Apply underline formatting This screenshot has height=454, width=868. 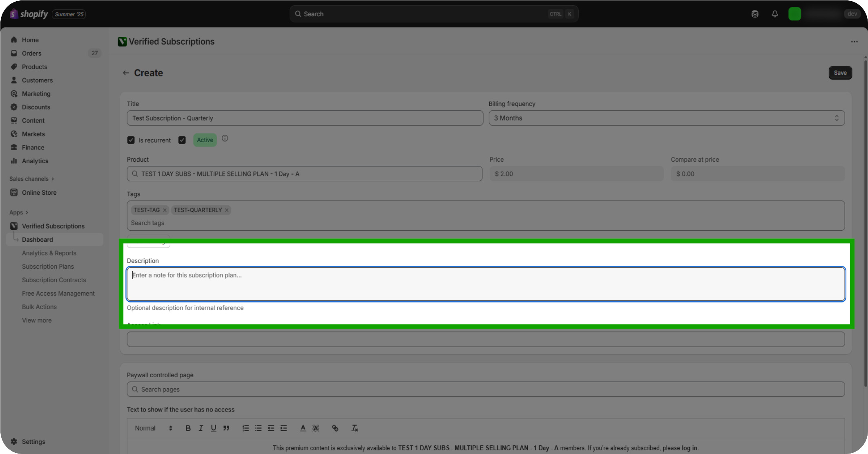tap(213, 428)
